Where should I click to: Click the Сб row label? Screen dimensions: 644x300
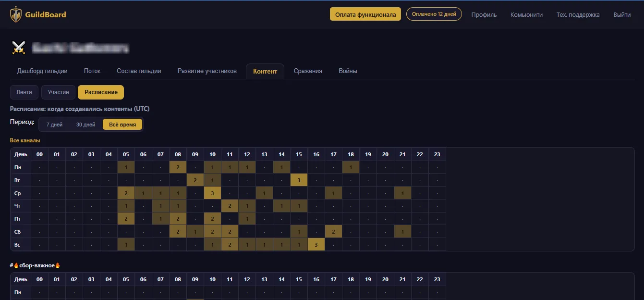point(21,232)
